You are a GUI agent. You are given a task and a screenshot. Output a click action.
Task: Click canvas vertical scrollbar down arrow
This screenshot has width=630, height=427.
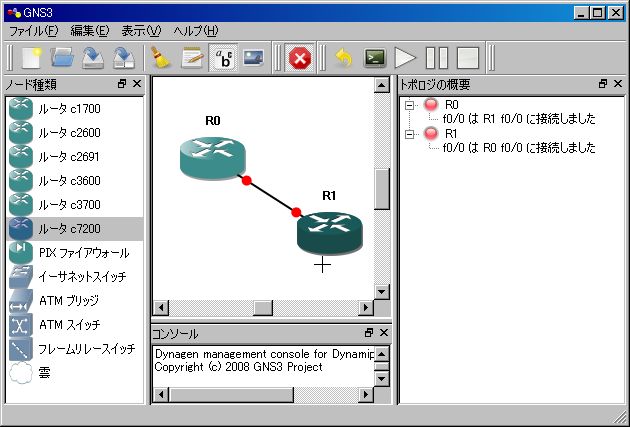click(381, 292)
